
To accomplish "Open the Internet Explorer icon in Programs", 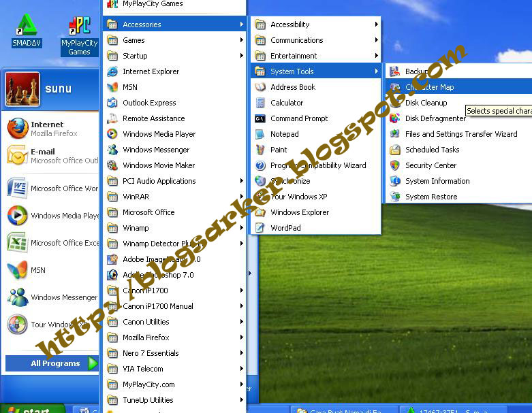I will click(112, 71).
